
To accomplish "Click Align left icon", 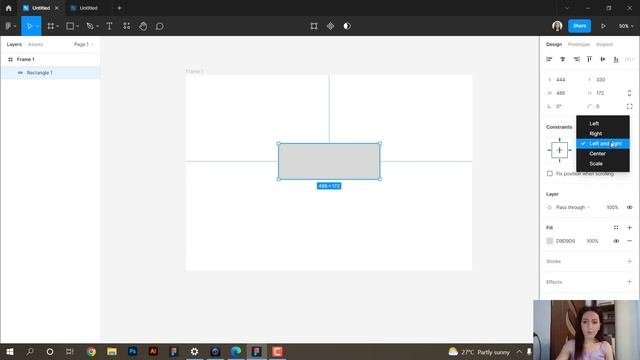I will tap(549, 59).
